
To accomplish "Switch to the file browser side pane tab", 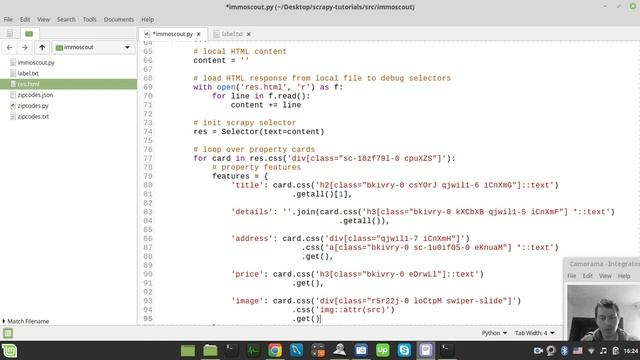I will (x=29, y=33).
